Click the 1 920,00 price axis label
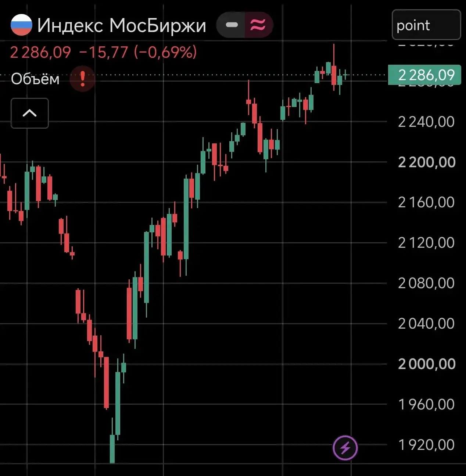 (x=426, y=445)
